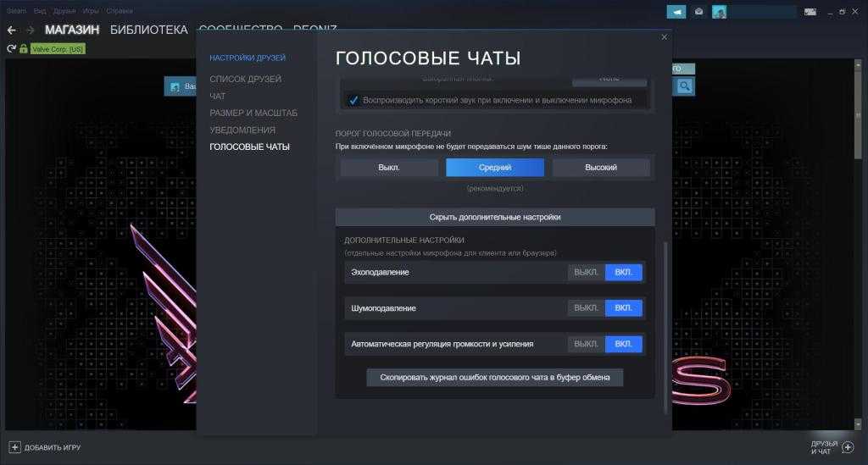
Task: Click the store search magnifier icon
Action: coord(684,86)
